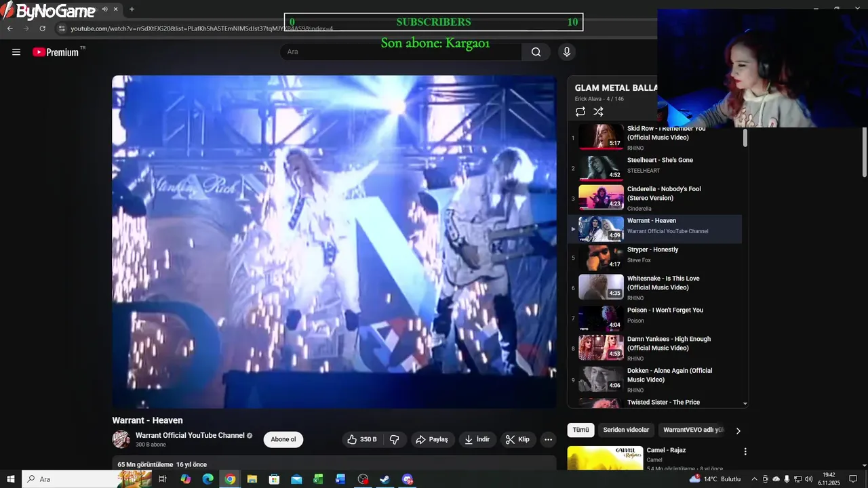Play Poison - I Won't Forget You
This screenshot has height=488, width=868.
(654, 318)
